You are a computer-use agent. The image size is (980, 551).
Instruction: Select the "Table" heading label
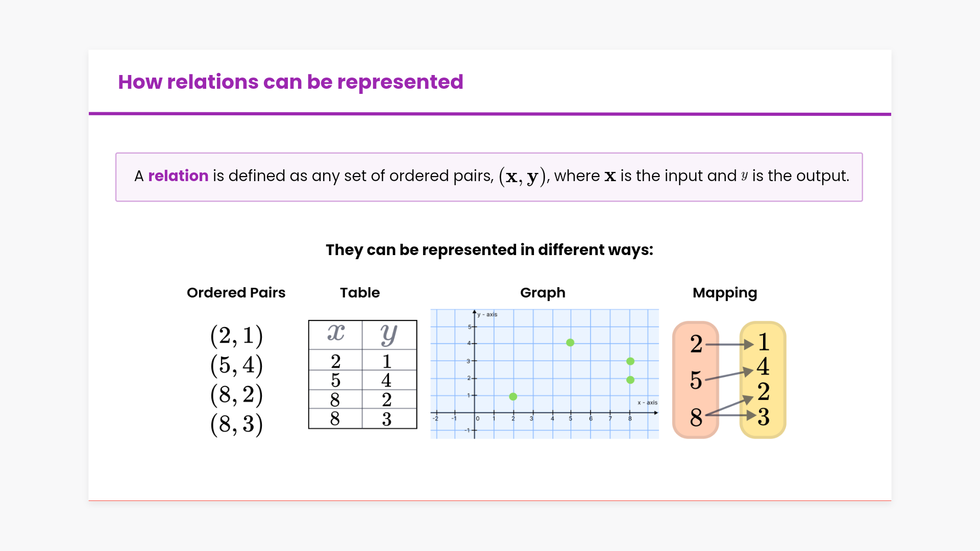pos(360,293)
